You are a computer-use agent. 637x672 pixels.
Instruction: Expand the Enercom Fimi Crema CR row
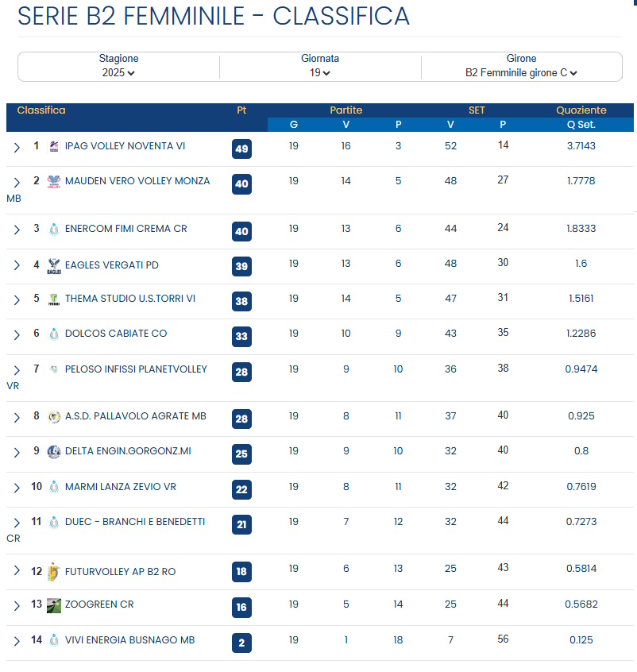17,230
